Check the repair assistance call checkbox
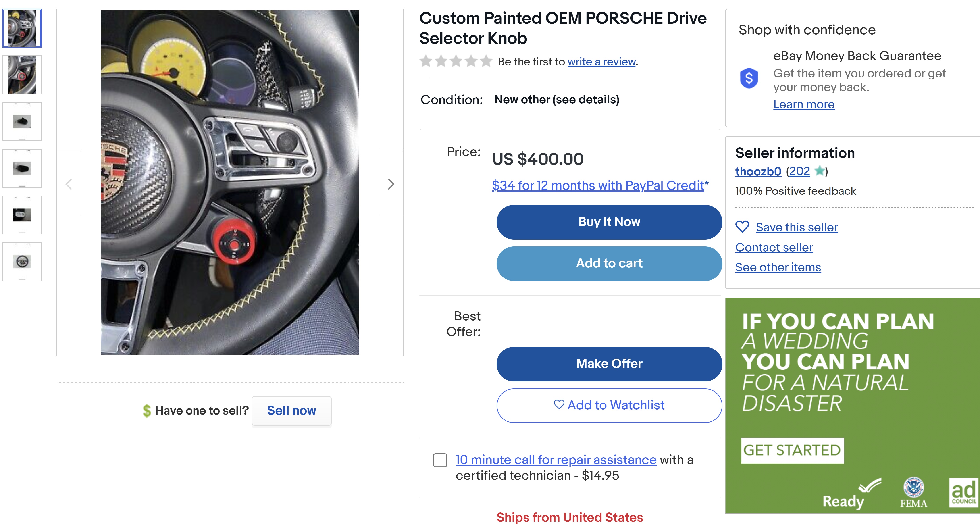This screenshot has height=527, width=980. coord(440,460)
